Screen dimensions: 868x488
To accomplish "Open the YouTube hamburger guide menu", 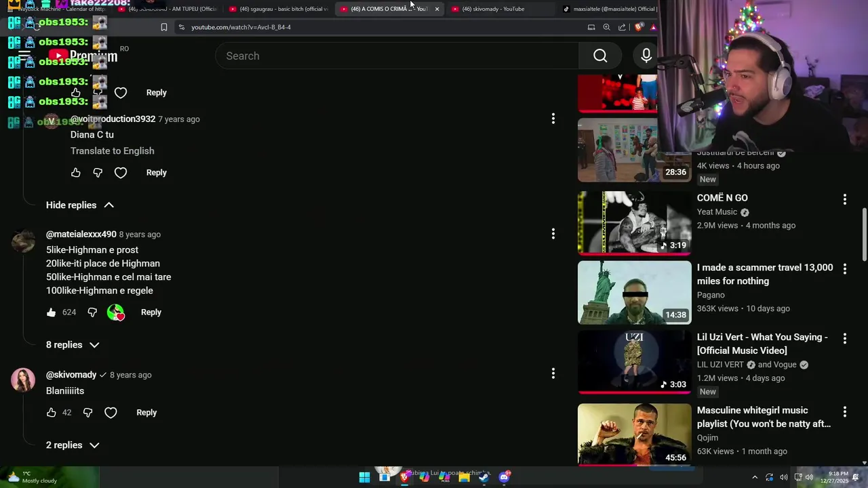I will pyautogui.click(x=24, y=56).
